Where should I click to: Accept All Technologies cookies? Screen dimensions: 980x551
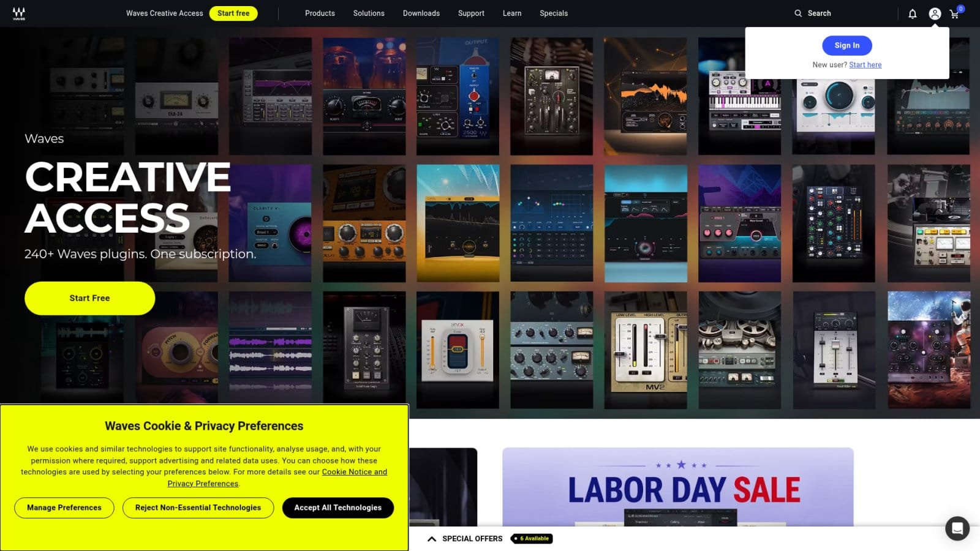pos(338,508)
